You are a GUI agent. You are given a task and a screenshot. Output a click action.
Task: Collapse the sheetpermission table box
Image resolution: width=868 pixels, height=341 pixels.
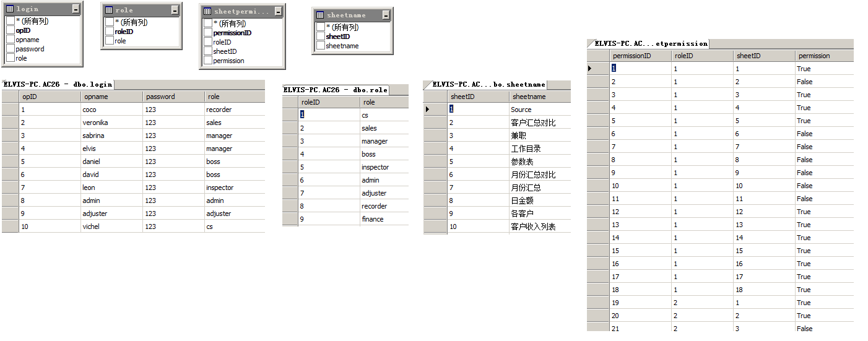click(278, 12)
